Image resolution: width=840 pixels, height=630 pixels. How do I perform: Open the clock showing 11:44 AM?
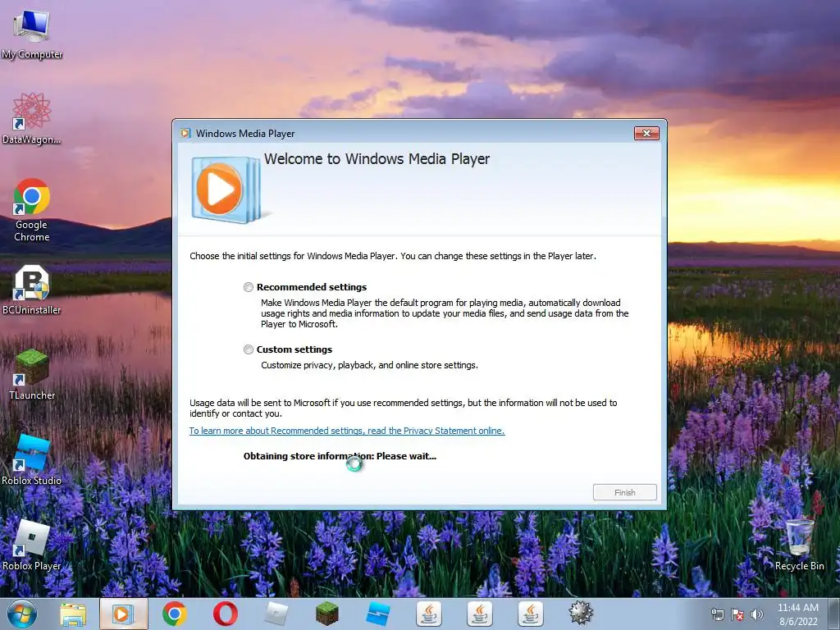(x=798, y=614)
